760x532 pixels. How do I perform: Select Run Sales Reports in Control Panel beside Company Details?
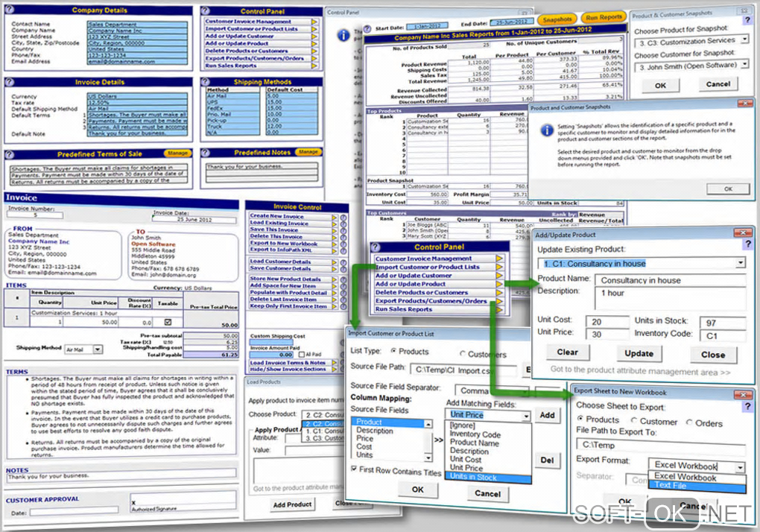231,66
